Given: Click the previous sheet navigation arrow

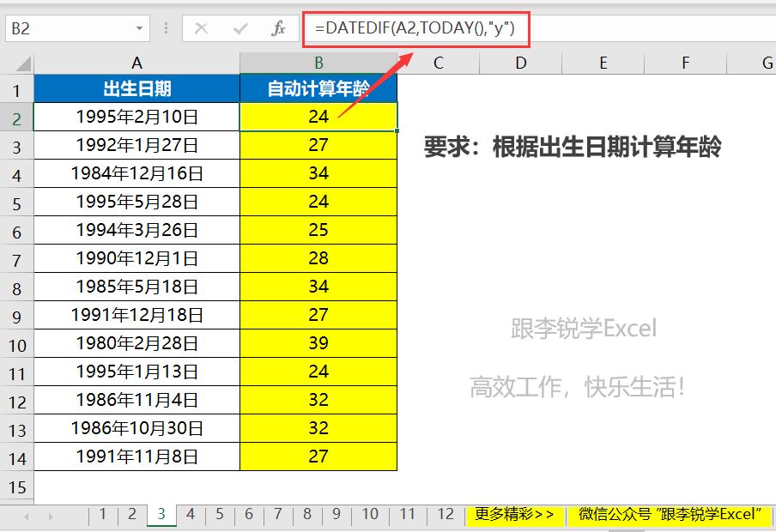Looking at the screenshot, I should [x=27, y=516].
